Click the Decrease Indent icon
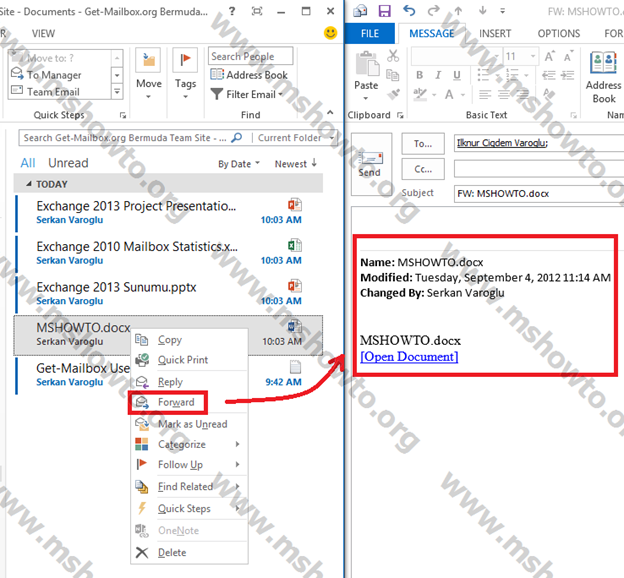The height and width of the screenshot is (578, 624). [549, 75]
